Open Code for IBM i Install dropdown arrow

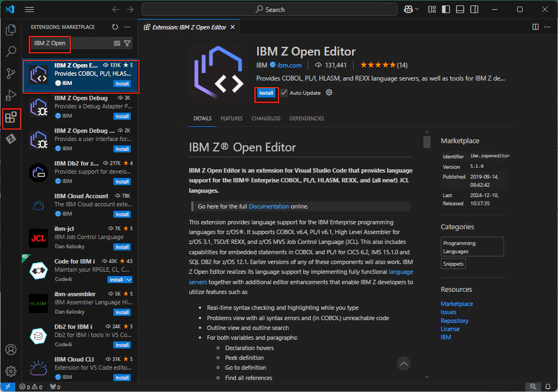click(129, 280)
